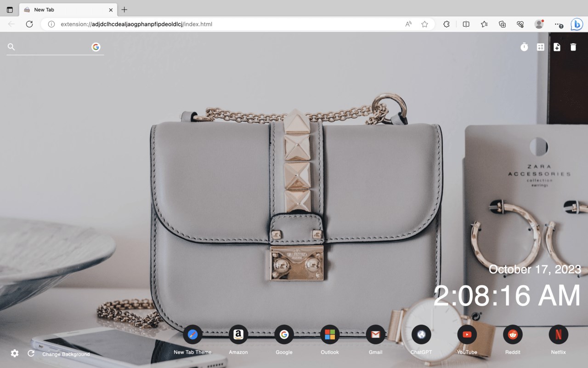Image resolution: width=588 pixels, height=368 pixels.
Task: Open a new browser tab
Action: [124, 10]
